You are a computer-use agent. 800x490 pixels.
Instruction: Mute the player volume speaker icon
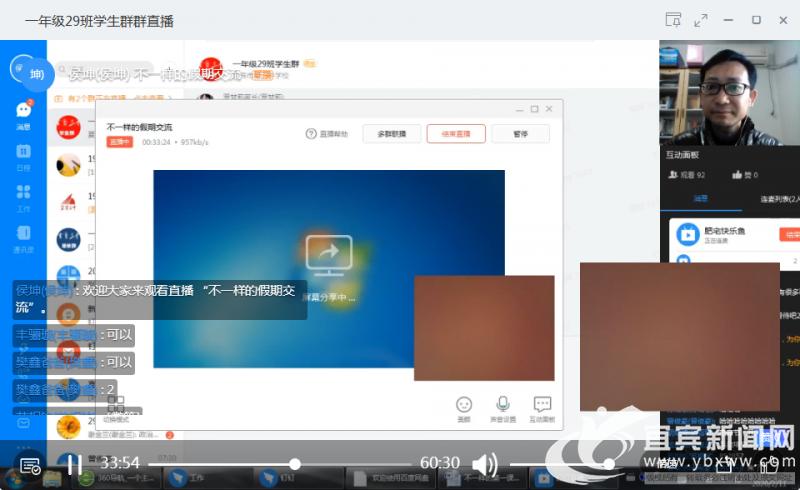484,464
